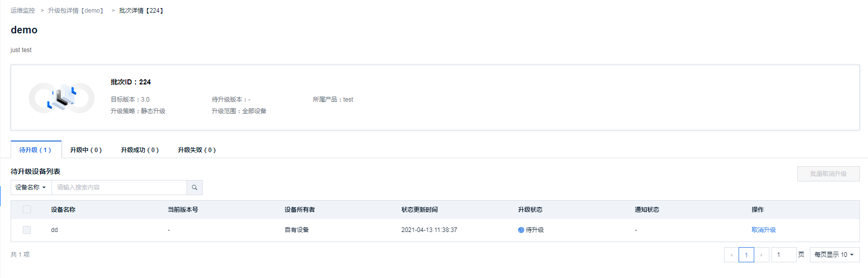Go to next page arrow
The width and height of the screenshot is (868, 278).
761,255
